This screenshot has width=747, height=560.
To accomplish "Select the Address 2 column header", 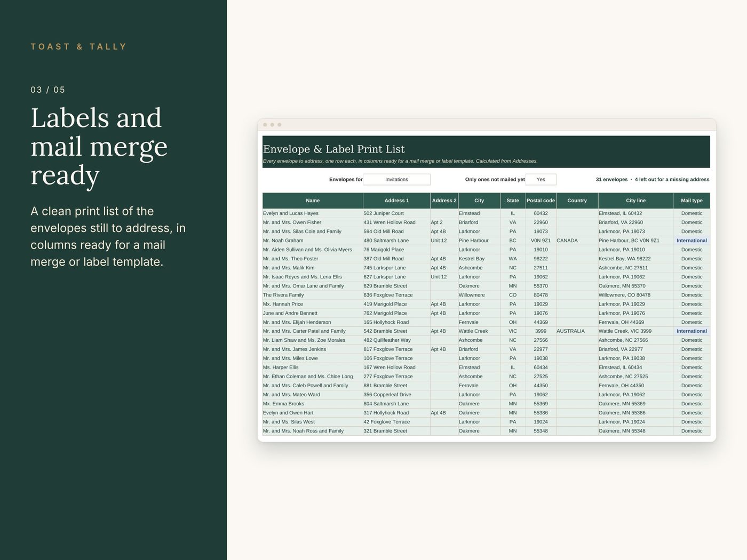I will tap(444, 201).
